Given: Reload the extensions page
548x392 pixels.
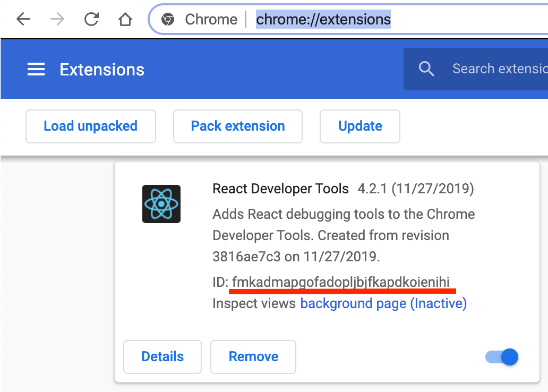Looking at the screenshot, I should coord(91,20).
